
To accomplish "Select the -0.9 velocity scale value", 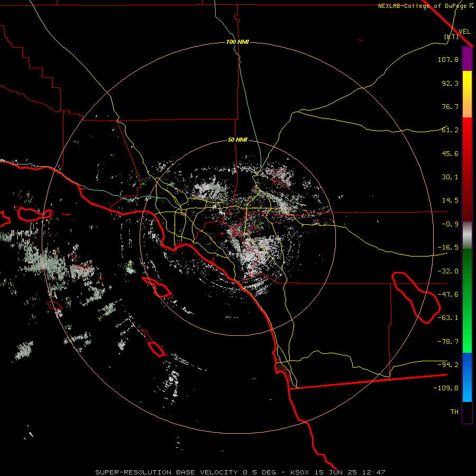I will click(450, 224).
